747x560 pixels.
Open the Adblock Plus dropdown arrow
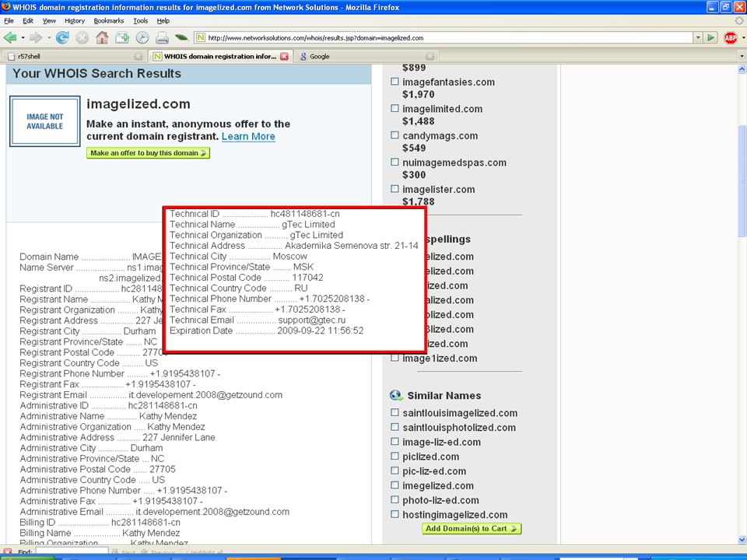coord(743,37)
